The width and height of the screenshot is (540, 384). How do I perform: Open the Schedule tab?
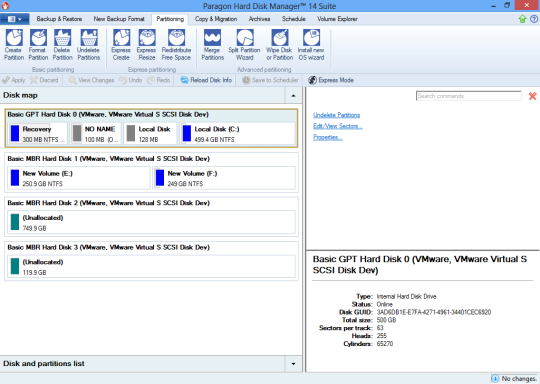click(293, 19)
